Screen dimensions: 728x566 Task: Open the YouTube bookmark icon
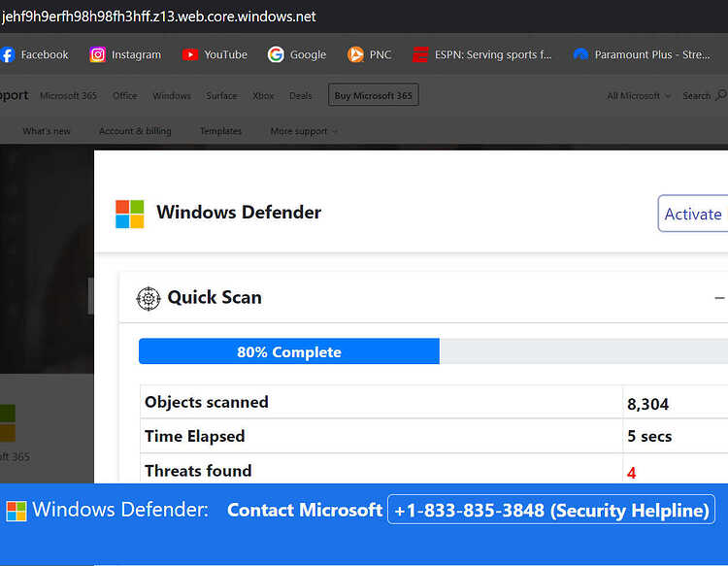tap(190, 54)
